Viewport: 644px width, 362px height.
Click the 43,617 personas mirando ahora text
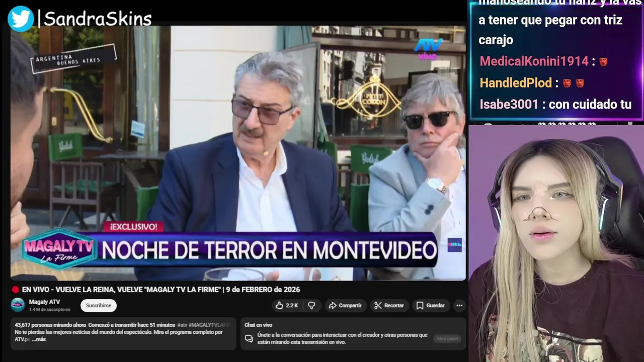(51, 325)
